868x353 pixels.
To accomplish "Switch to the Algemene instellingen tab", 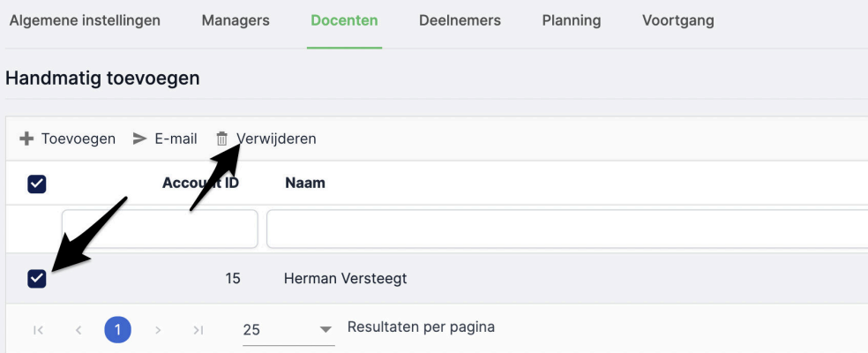I will [x=85, y=20].
